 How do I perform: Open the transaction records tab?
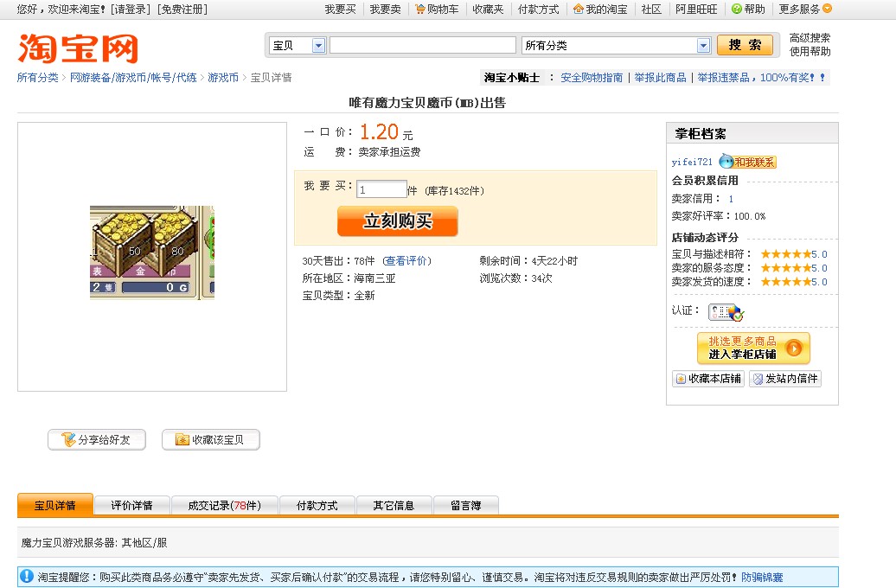pos(224,506)
